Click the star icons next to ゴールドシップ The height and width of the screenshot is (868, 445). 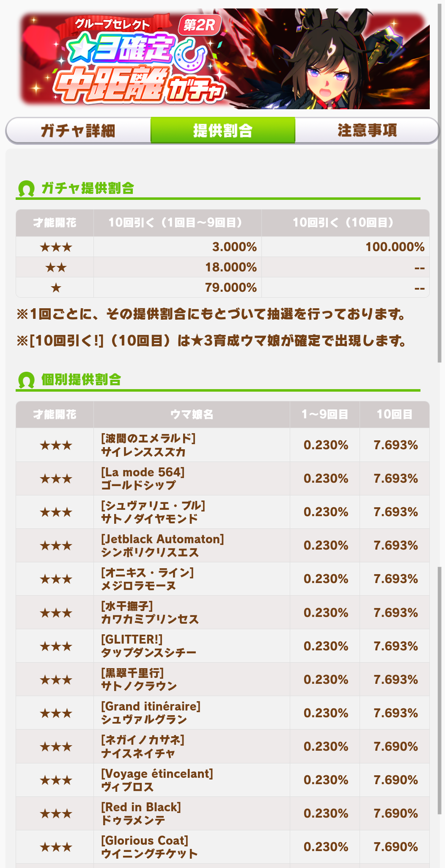(56, 479)
